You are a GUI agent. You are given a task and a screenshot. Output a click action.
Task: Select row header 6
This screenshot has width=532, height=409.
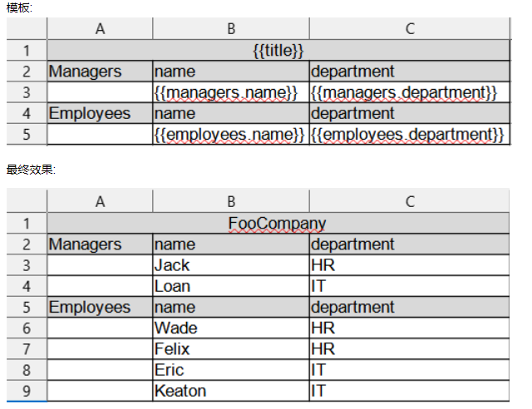(x=26, y=328)
